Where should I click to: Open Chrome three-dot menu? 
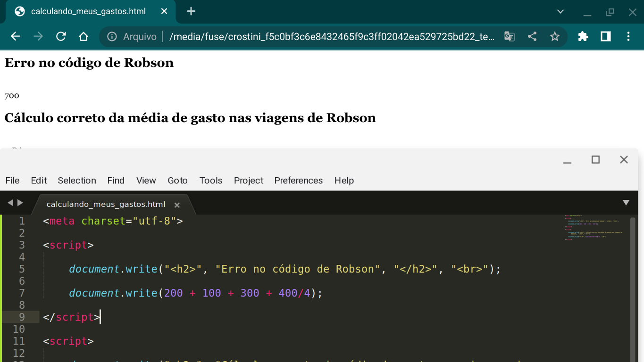[x=628, y=36]
